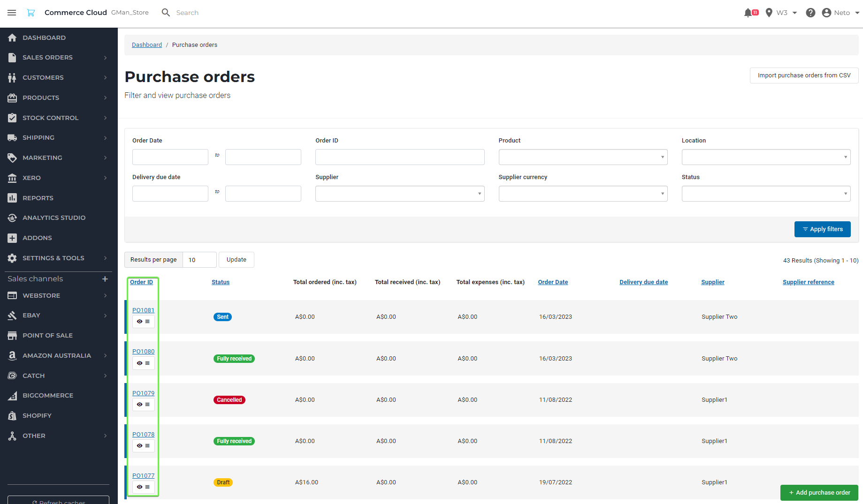The height and width of the screenshot is (504, 863).
Task: View PO1079 using the eye icon
Action: [x=139, y=404]
